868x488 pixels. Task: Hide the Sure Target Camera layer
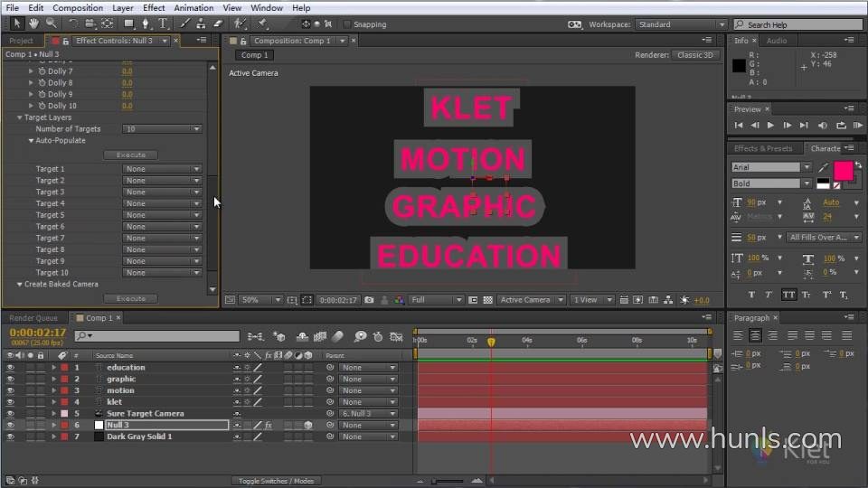pyautogui.click(x=10, y=414)
